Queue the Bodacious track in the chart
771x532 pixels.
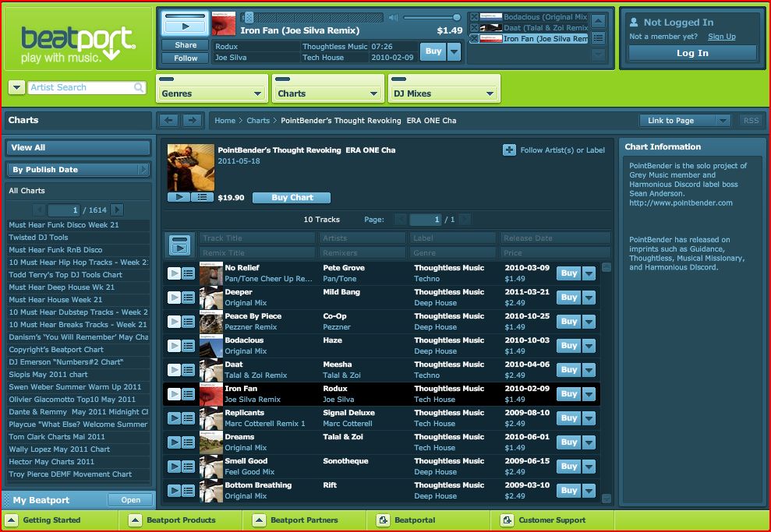click(x=189, y=345)
